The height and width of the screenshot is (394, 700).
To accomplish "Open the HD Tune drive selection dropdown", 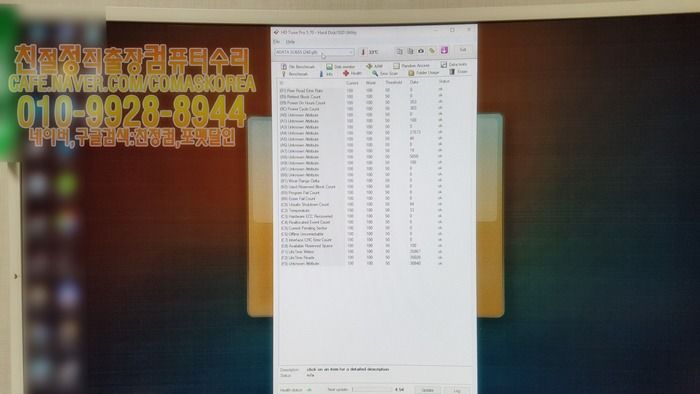I will coord(314,52).
